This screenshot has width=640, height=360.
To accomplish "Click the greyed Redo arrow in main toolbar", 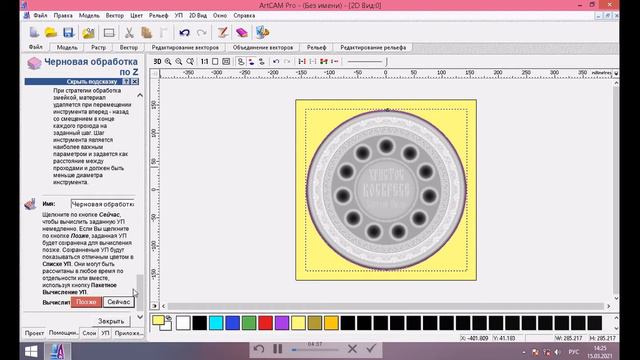I will click(x=201, y=33).
